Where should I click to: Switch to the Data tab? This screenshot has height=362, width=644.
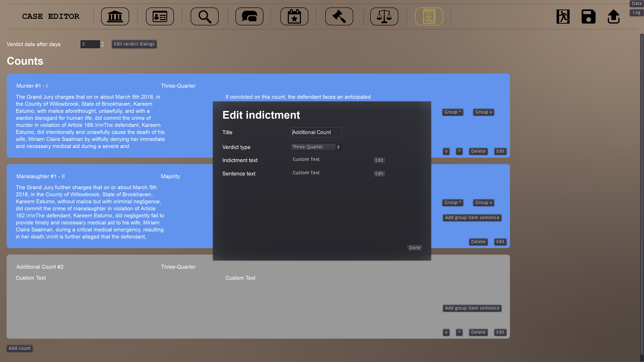[x=636, y=4]
